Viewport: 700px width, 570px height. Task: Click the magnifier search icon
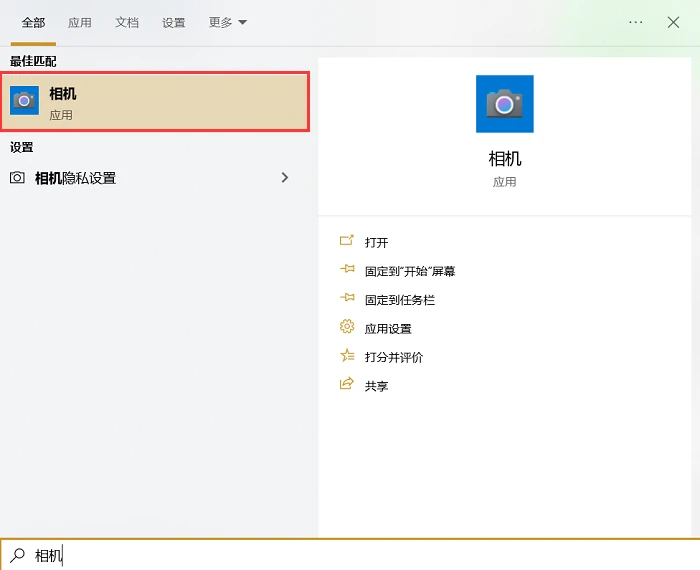pos(17,555)
